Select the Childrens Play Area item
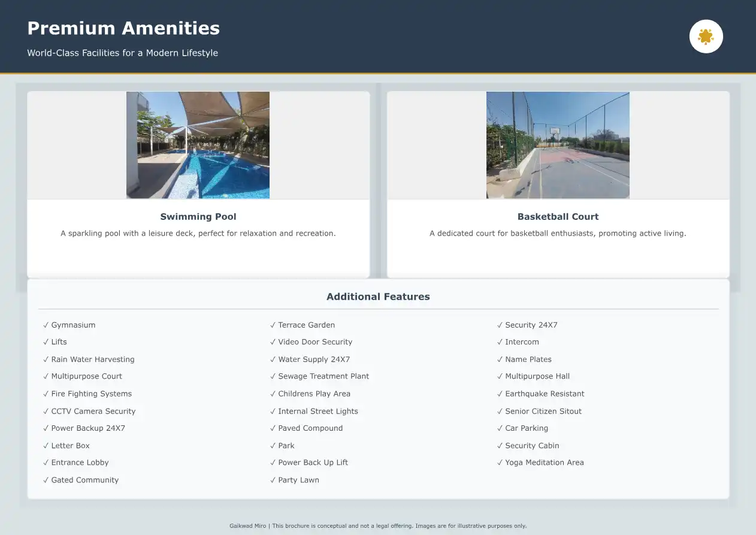The image size is (756, 535). point(314,394)
